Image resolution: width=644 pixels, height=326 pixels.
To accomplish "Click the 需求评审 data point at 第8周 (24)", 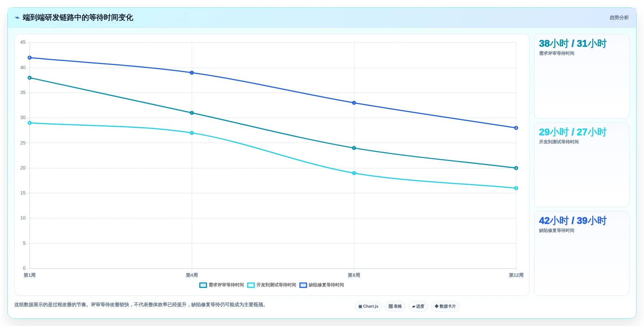I will coord(354,148).
